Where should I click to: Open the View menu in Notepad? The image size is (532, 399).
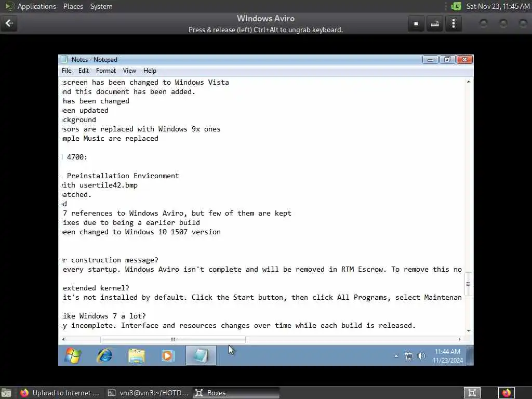(x=129, y=71)
